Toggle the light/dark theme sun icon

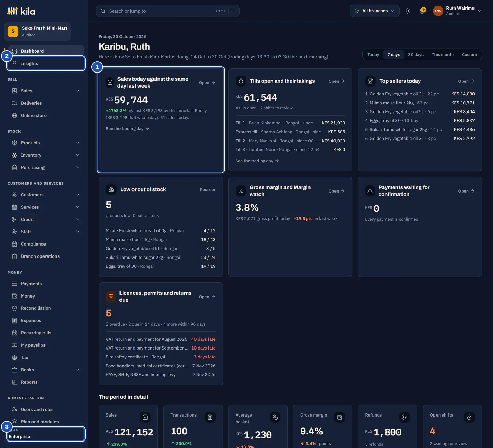[x=408, y=11]
